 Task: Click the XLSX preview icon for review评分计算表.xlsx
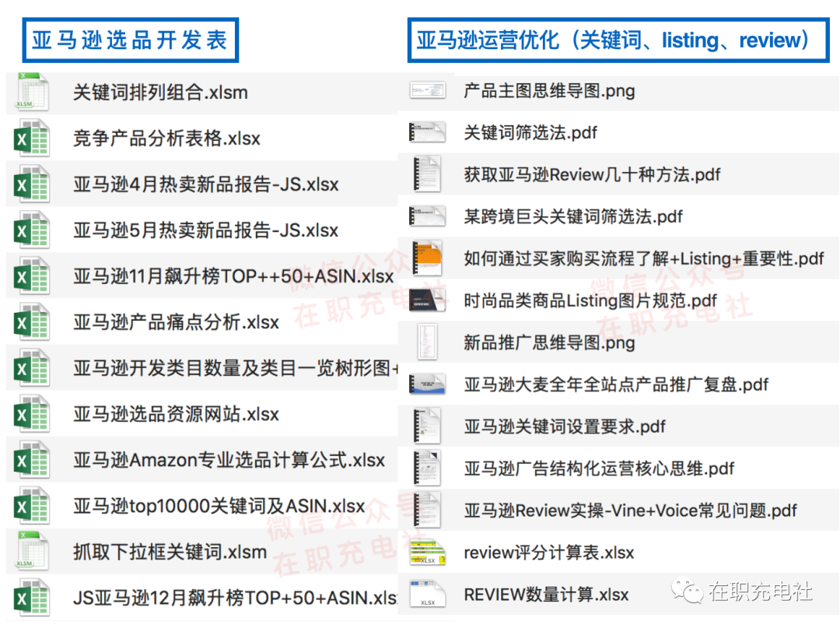click(x=428, y=553)
